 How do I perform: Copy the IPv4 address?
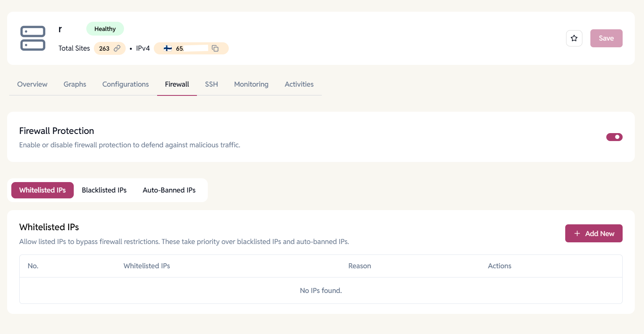pyautogui.click(x=215, y=49)
